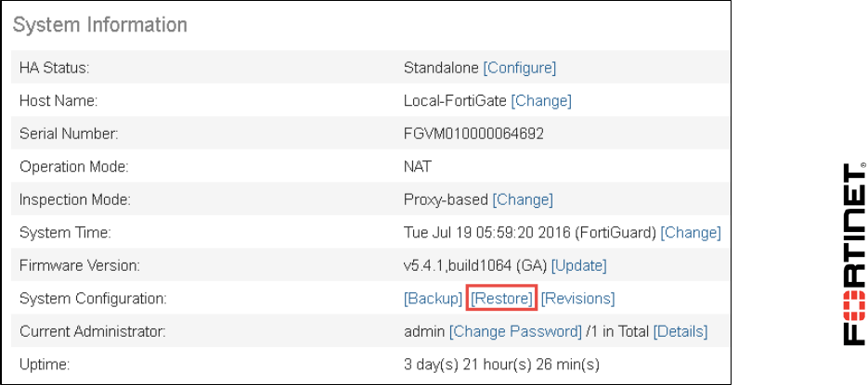Click the Uptime value text

pos(501,365)
